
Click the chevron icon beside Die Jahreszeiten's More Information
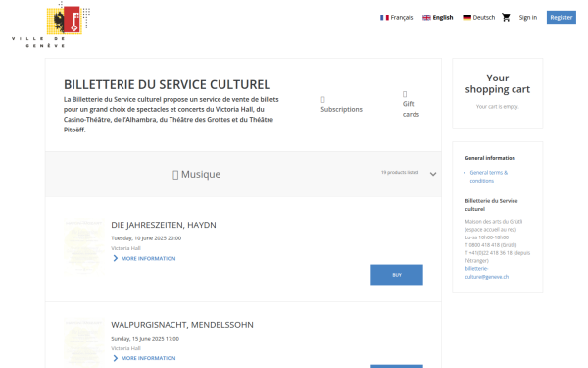click(x=115, y=258)
